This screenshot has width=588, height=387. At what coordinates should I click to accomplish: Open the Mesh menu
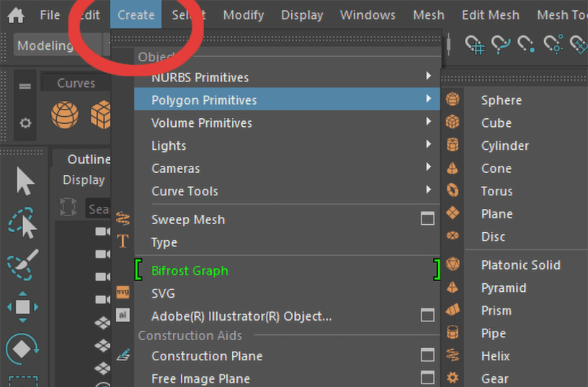[428, 15]
